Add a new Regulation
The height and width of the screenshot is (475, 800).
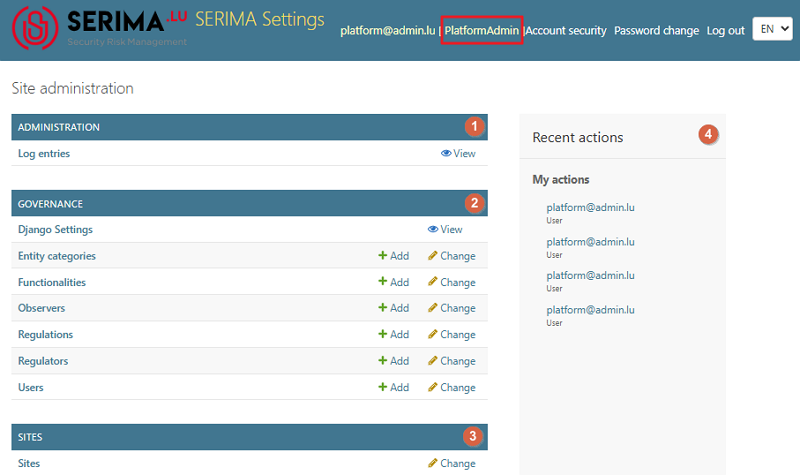coord(393,334)
